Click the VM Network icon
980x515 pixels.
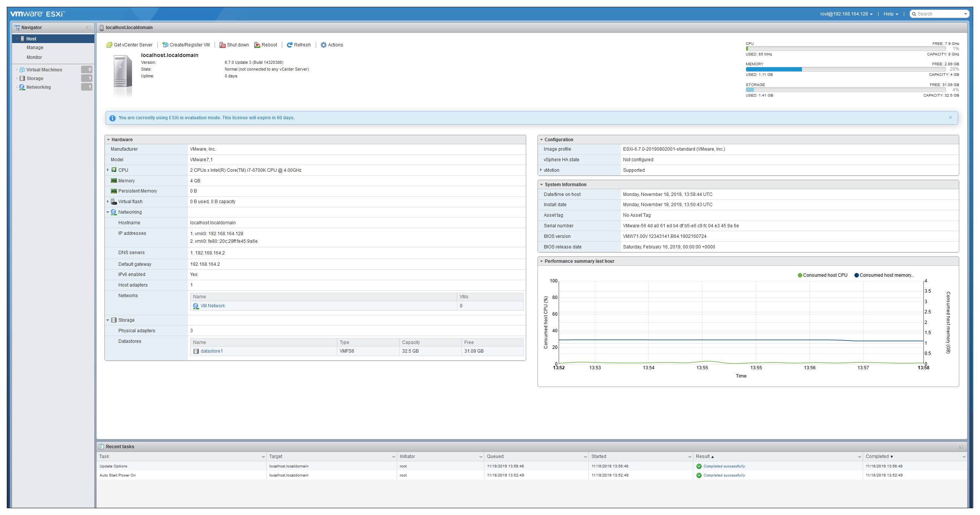tap(196, 306)
